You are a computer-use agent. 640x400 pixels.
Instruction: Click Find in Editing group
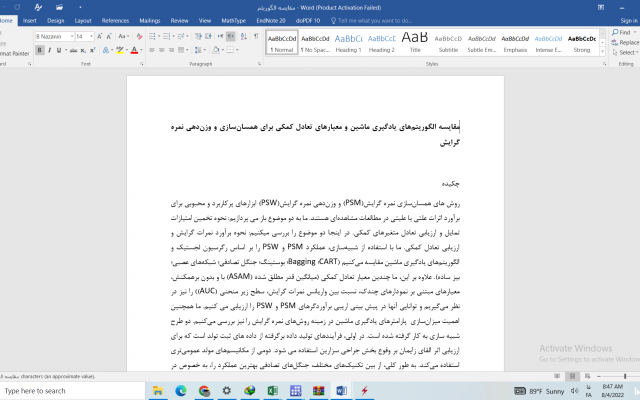click(622, 32)
